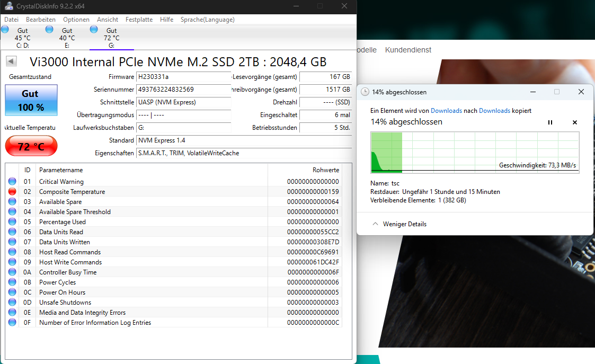Image resolution: width=595 pixels, height=364 pixels.
Task: Open the Ansicht menu
Action: click(x=108, y=20)
